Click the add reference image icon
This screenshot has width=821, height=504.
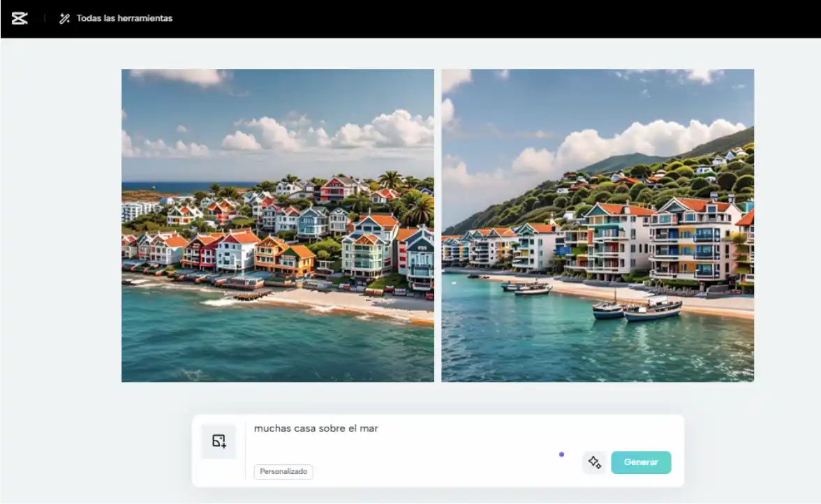point(219,441)
